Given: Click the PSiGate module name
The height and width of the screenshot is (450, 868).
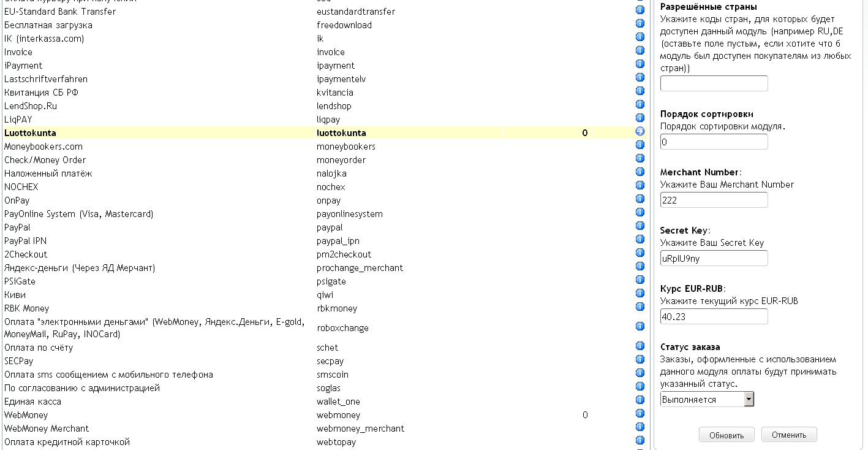Looking at the screenshot, I should coord(20,281).
